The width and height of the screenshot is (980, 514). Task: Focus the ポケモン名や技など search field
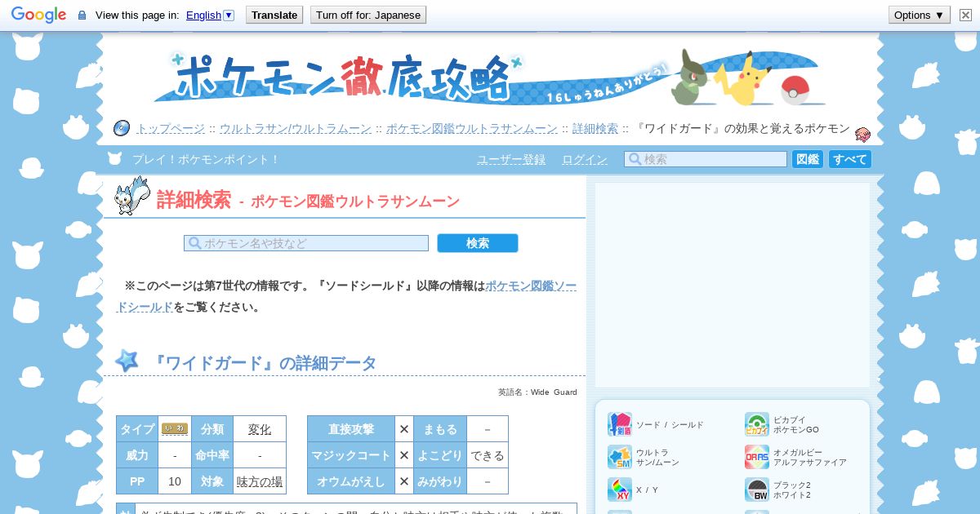pos(306,243)
